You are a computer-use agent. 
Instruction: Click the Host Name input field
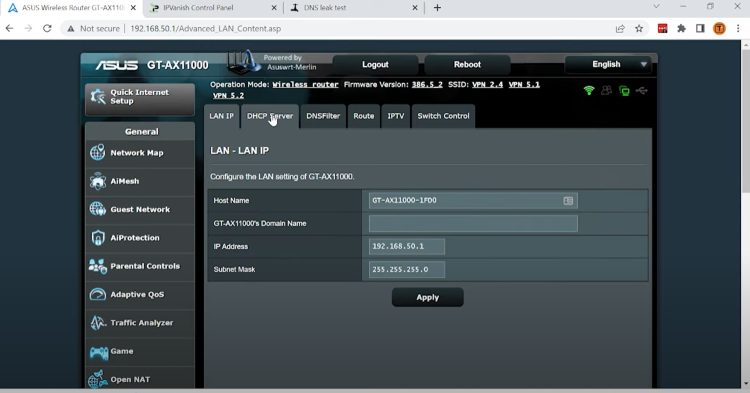pyautogui.click(x=473, y=201)
